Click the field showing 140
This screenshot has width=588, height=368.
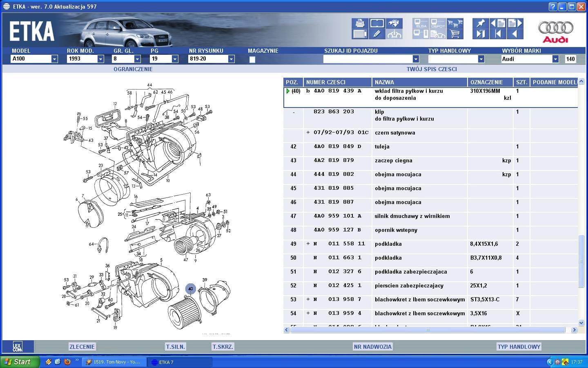[570, 59]
